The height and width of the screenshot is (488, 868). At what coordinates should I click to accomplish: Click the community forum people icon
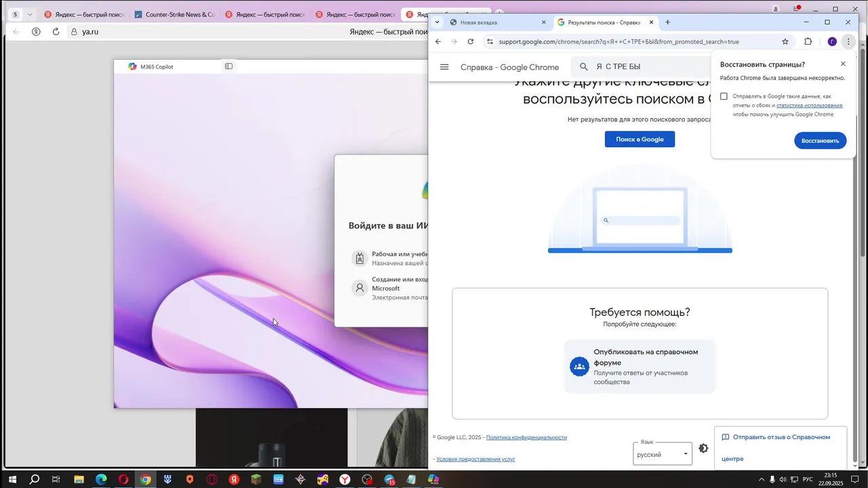pyautogui.click(x=579, y=367)
